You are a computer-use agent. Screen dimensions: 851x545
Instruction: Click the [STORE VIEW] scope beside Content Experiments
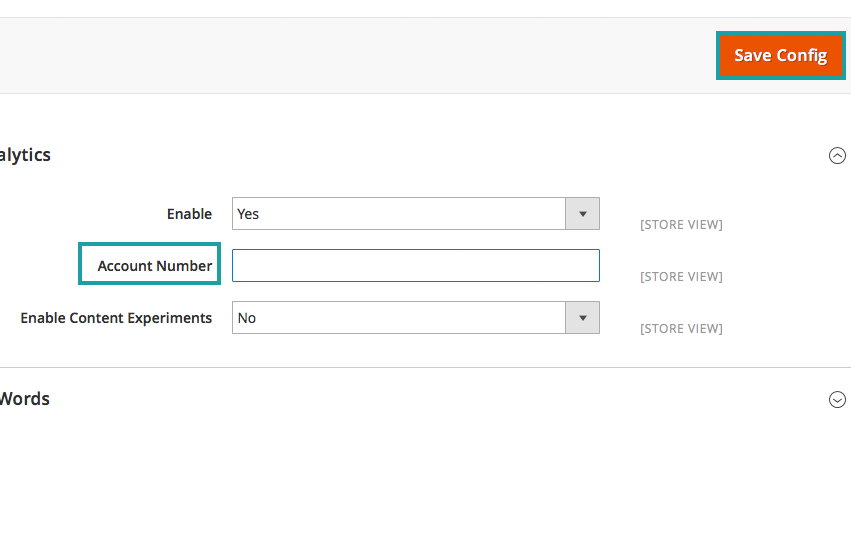681,329
